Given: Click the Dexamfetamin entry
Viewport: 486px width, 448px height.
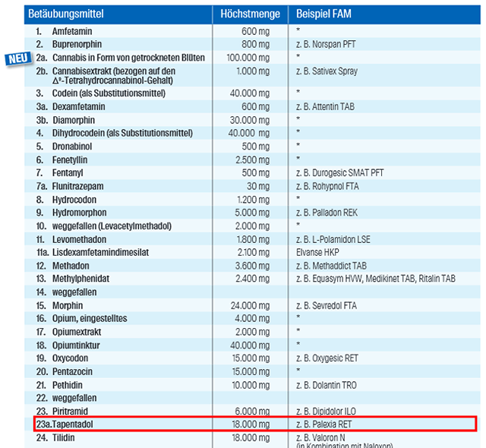Looking at the screenshot, I should 78,106.
